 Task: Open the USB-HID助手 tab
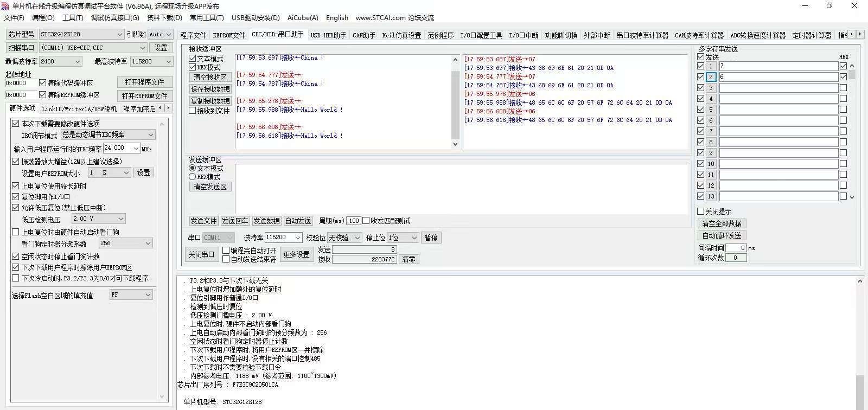click(x=328, y=35)
